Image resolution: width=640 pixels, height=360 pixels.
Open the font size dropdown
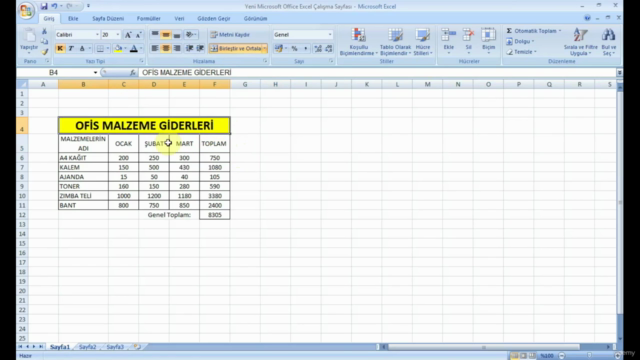click(118, 35)
